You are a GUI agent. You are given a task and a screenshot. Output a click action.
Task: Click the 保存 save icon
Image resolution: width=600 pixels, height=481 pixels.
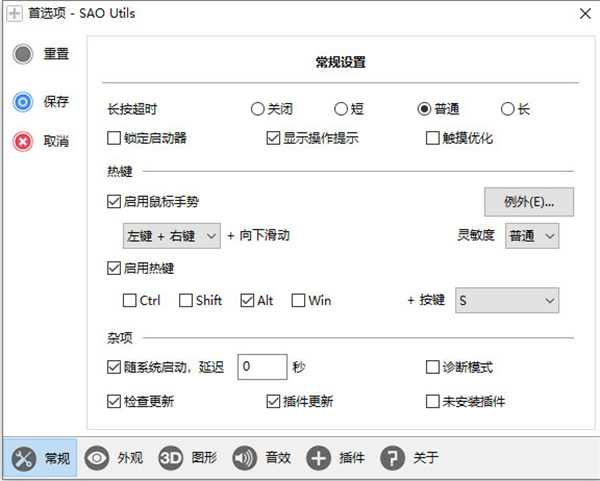click(x=23, y=101)
